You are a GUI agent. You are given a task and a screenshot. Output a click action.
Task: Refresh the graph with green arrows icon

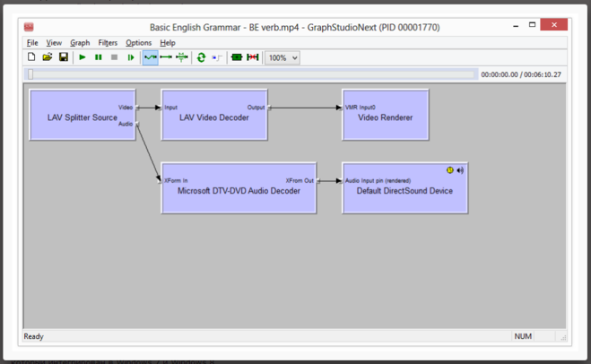click(201, 57)
